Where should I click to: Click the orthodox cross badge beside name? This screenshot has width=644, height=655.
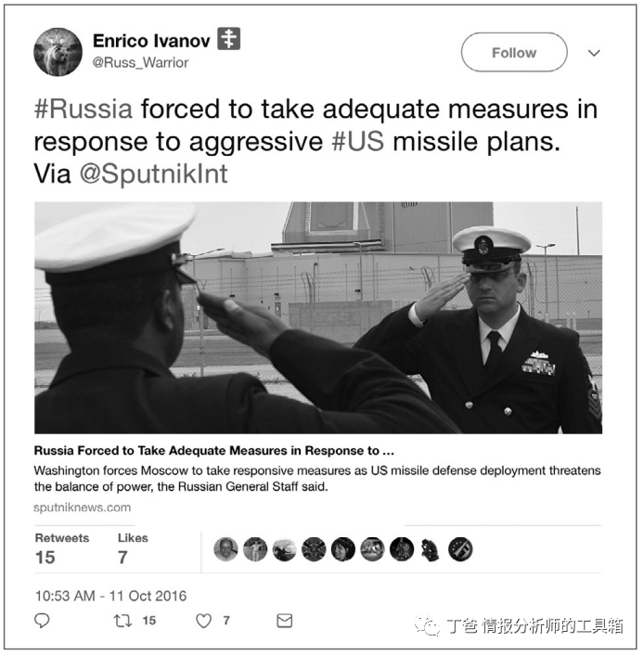click(228, 38)
